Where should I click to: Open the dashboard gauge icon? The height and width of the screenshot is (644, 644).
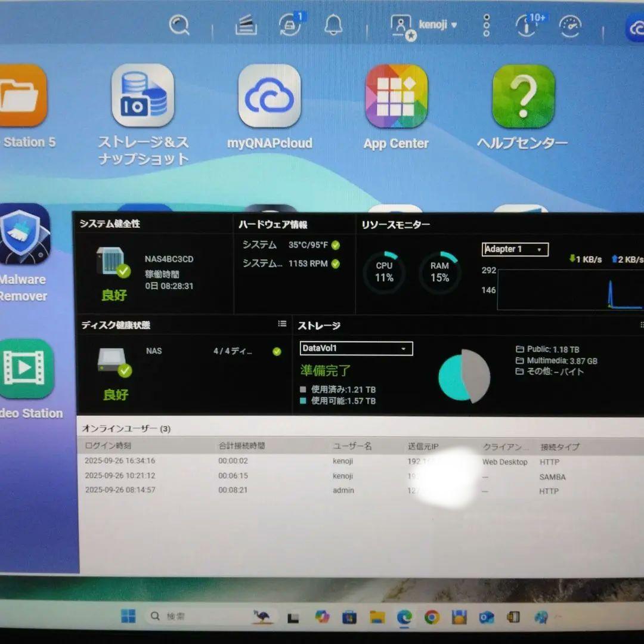coord(570,27)
